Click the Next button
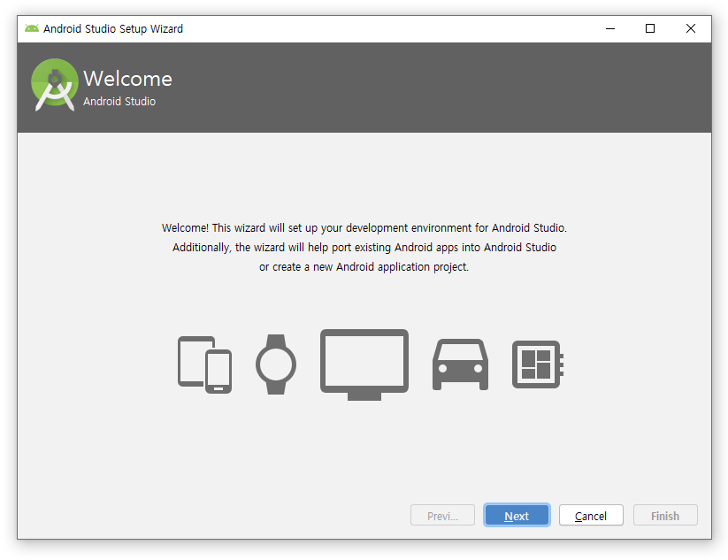The image size is (728, 560). (517, 516)
